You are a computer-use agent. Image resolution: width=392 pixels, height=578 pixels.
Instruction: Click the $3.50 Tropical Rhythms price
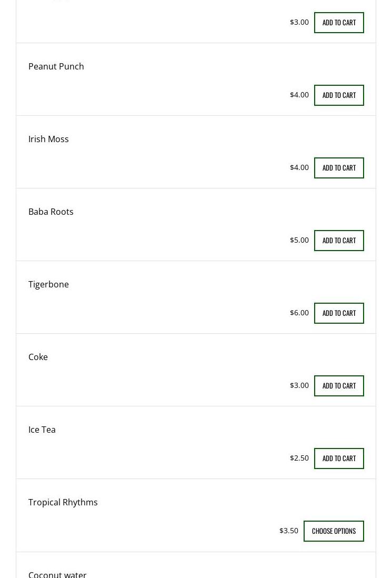click(289, 531)
